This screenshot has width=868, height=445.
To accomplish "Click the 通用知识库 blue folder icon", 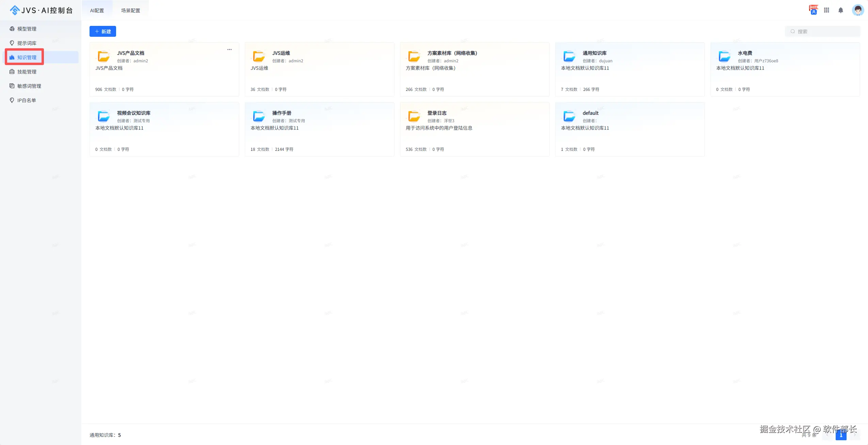I will tap(569, 56).
